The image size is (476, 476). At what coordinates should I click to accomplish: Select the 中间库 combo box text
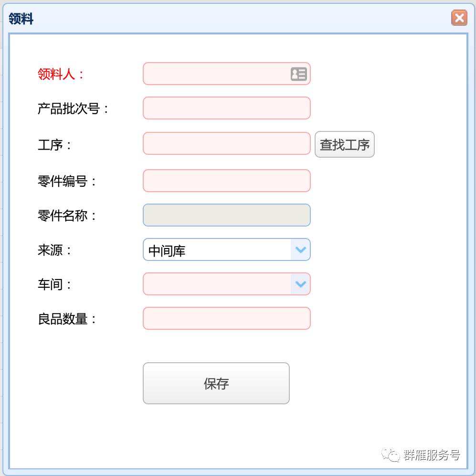click(217, 250)
